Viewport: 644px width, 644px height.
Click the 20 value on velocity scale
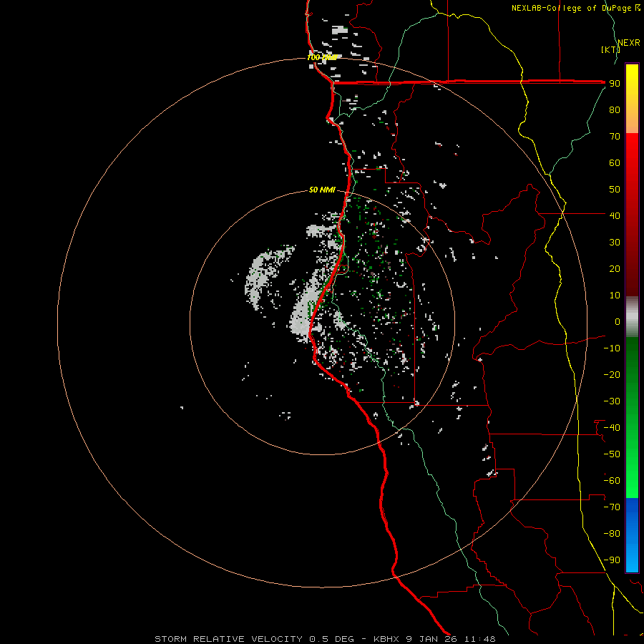click(615, 268)
